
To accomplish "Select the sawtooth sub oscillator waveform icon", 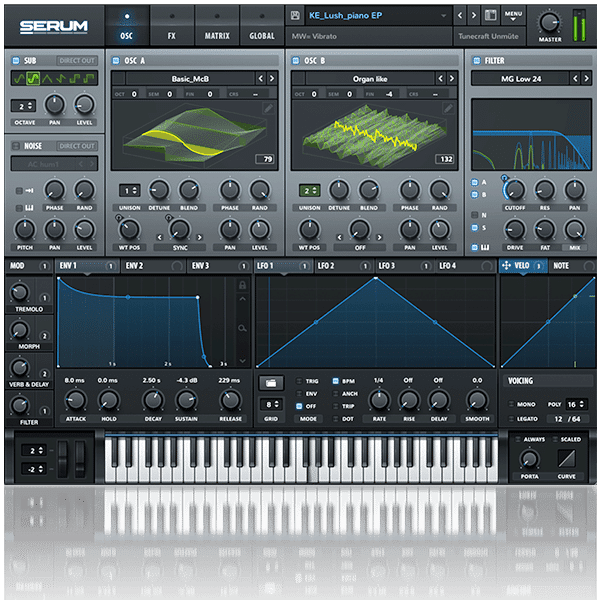I will pos(61,79).
